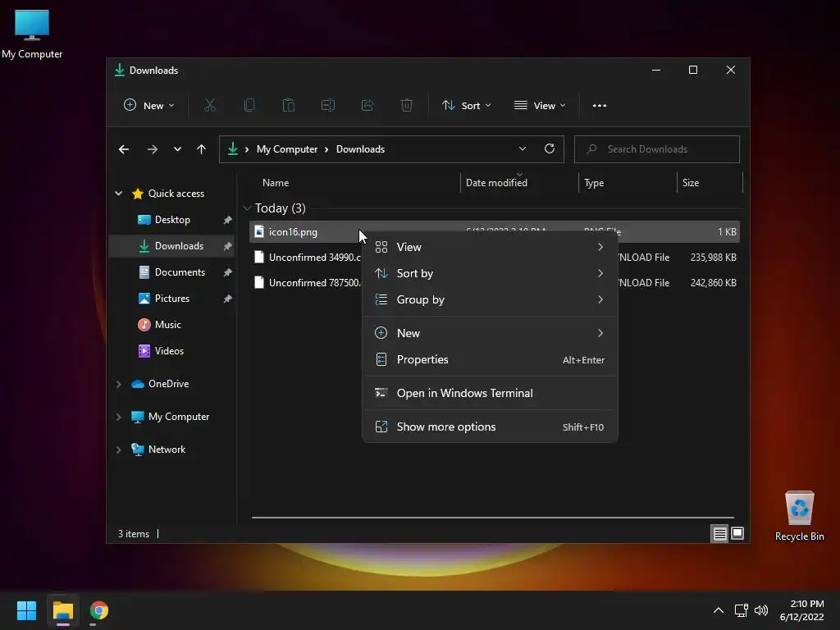Image resolution: width=840 pixels, height=630 pixels.
Task: Click the horizontal scrollbar in file list
Action: click(x=492, y=518)
